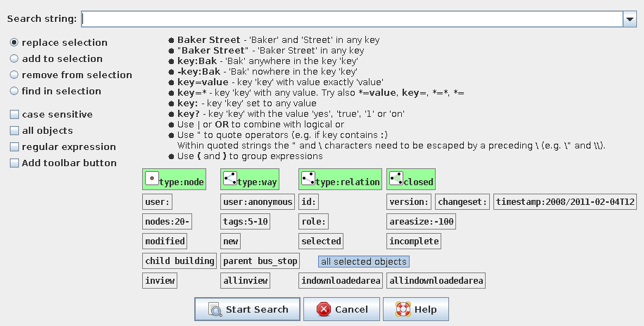Insert the closed way search token

click(410, 180)
